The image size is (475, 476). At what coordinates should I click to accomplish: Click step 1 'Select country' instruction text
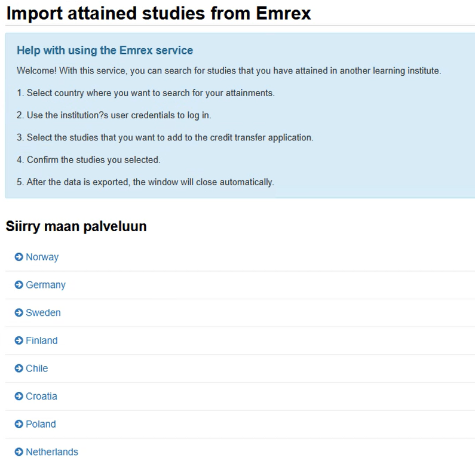pos(146,93)
